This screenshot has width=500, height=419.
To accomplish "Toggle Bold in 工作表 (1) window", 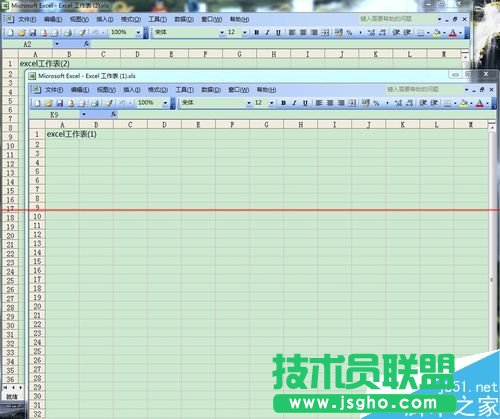I will point(283,103).
